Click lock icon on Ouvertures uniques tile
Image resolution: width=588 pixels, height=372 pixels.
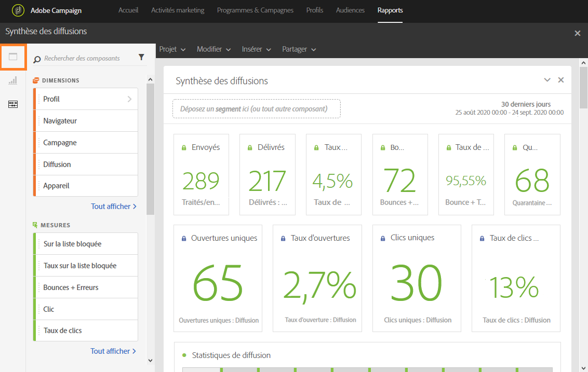pos(184,239)
